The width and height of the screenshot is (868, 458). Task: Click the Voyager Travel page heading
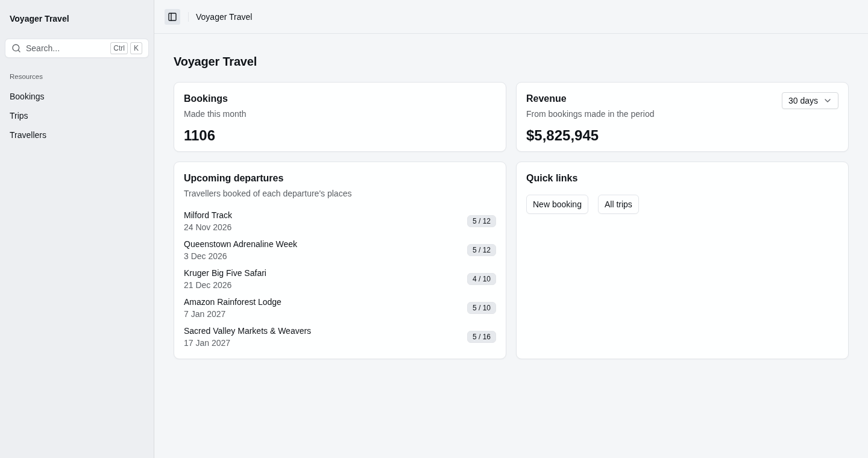click(x=215, y=61)
